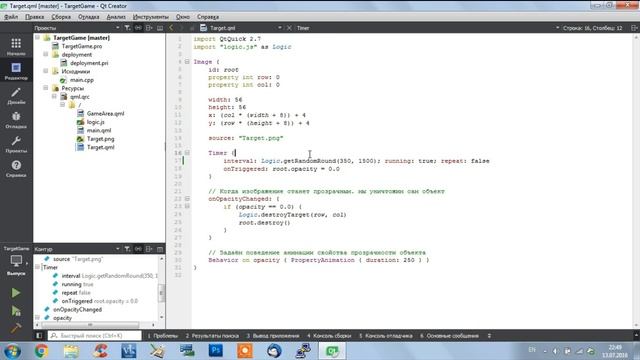Click the Windows Start button
The width and height of the screenshot is (640, 360).
12,351
